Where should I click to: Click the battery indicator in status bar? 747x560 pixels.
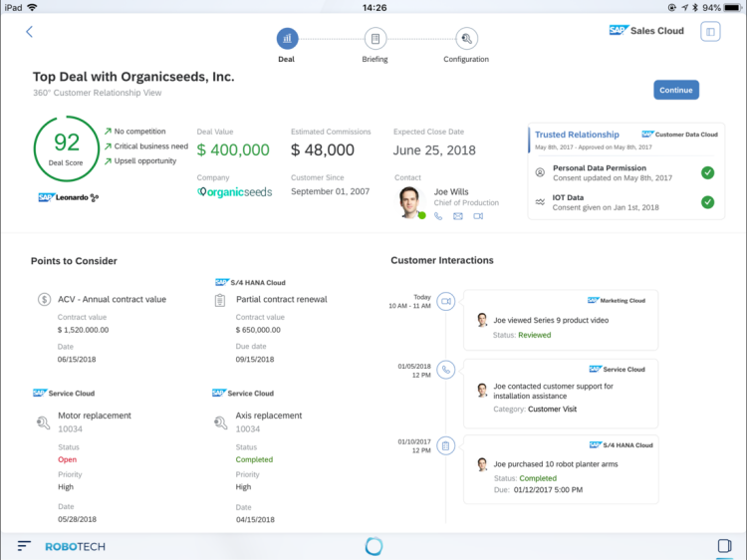732,7
